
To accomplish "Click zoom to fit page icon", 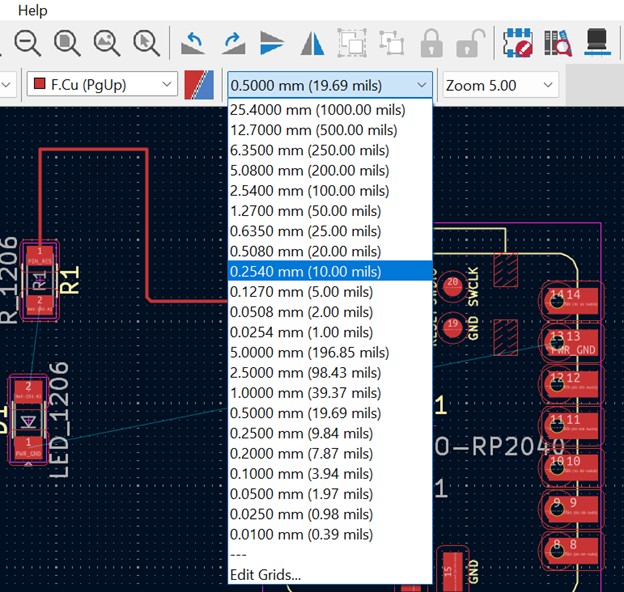I will 67,42.
